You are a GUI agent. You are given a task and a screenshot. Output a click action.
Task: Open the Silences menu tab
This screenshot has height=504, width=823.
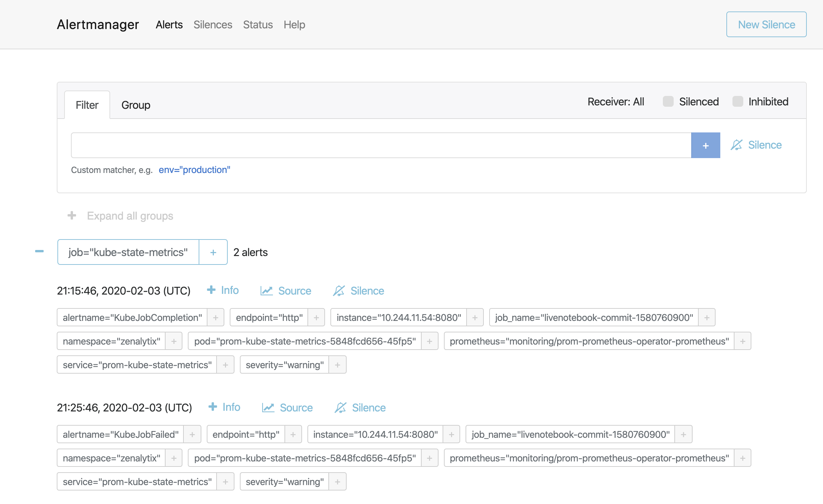[213, 24]
